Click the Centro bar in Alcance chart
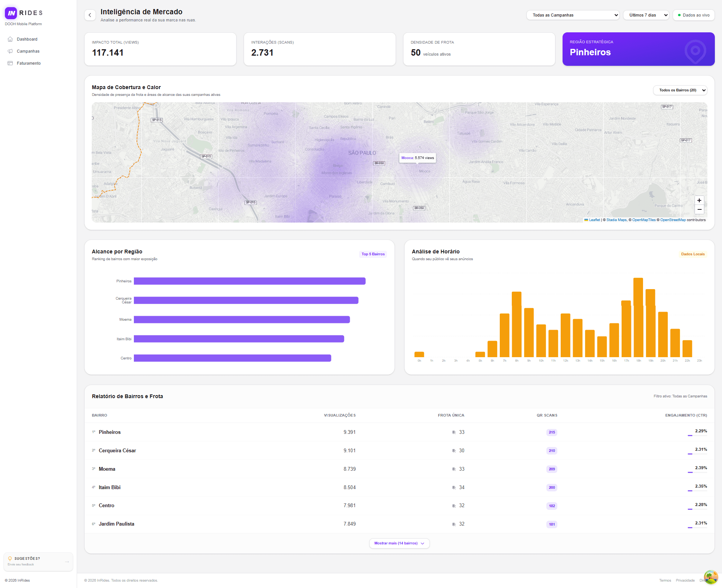 point(232,358)
